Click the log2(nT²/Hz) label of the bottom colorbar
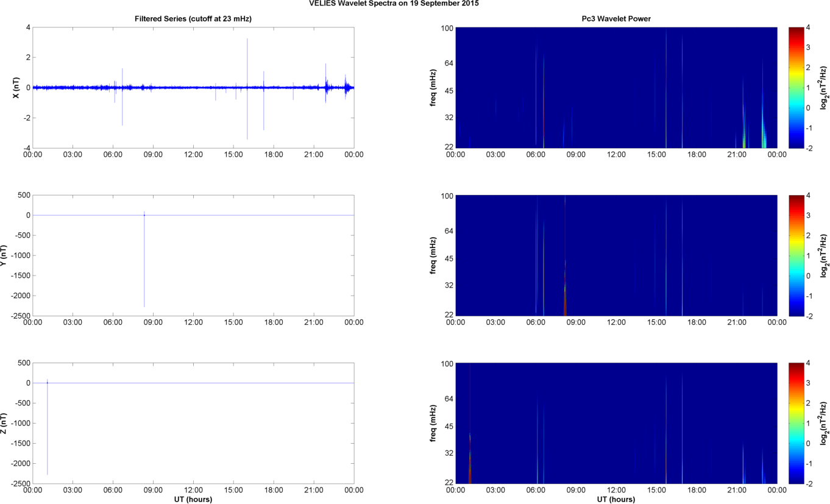The width and height of the screenshot is (830, 504). click(824, 423)
